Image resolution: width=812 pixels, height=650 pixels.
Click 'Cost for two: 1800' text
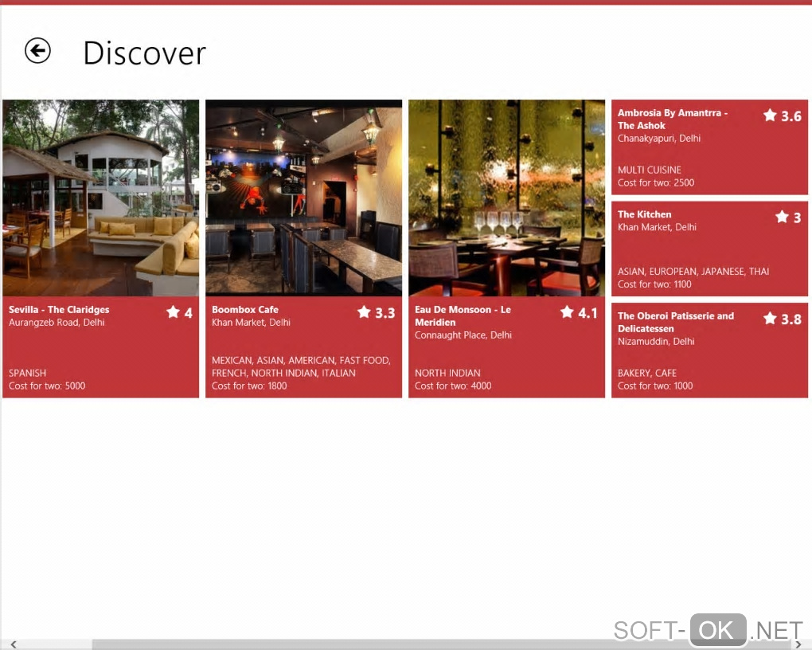[x=249, y=386]
